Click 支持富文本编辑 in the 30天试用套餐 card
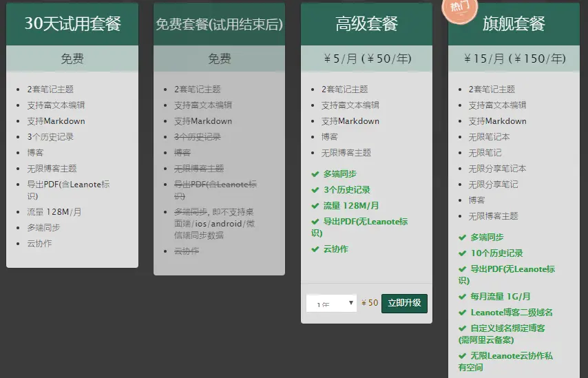 point(56,105)
